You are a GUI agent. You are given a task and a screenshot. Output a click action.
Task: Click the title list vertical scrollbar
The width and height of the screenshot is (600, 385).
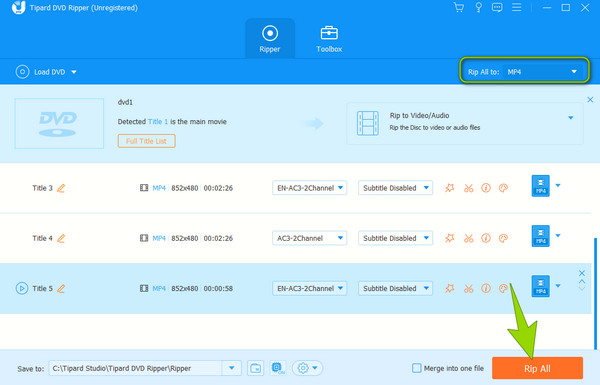595,294
